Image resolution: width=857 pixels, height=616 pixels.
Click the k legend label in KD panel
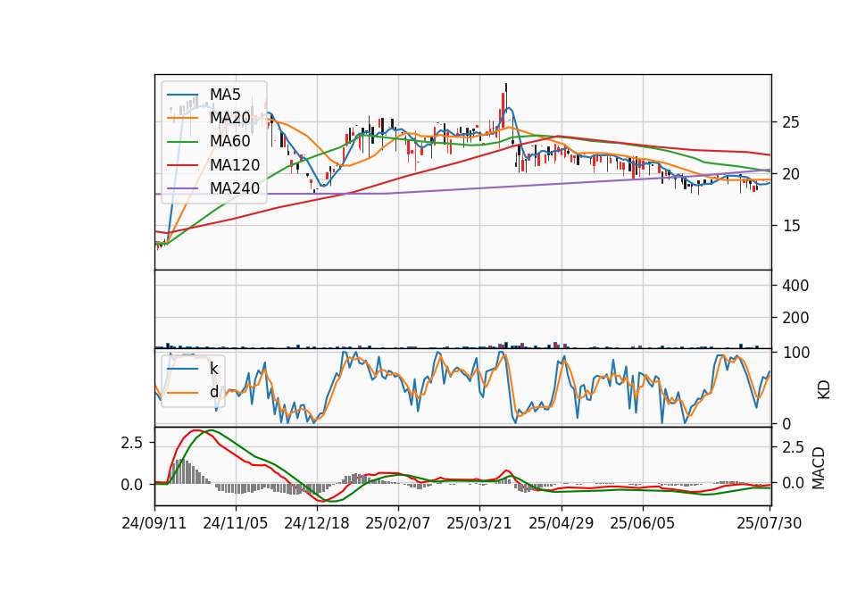(x=213, y=369)
